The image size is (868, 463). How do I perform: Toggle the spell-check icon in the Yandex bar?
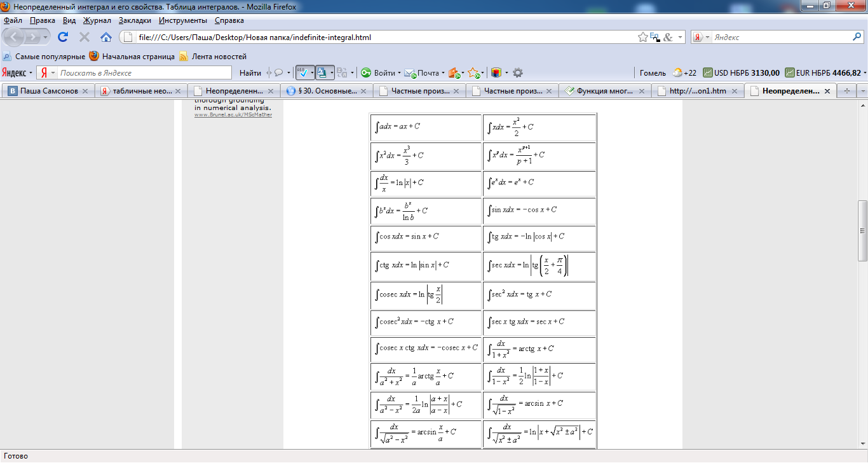(x=302, y=73)
